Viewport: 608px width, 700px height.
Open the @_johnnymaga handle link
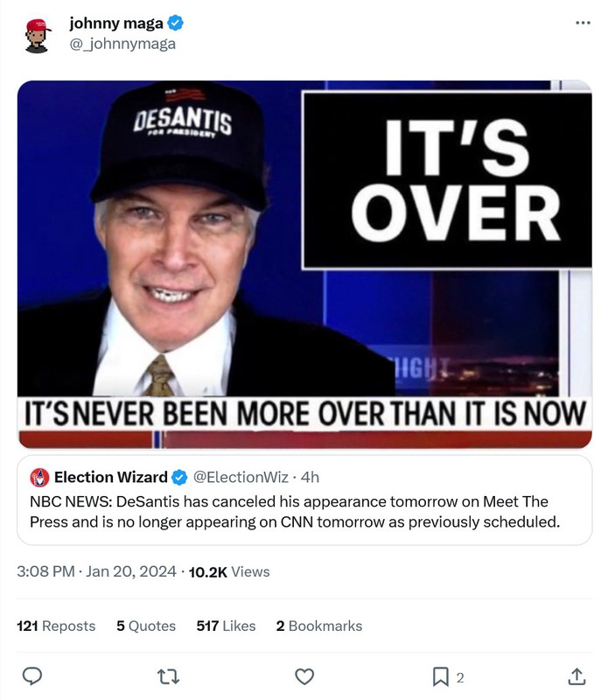click(x=122, y=44)
